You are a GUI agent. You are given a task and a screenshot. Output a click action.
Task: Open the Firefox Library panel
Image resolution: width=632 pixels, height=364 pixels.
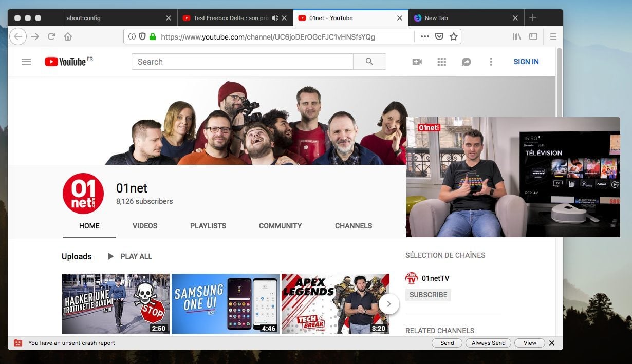point(517,36)
